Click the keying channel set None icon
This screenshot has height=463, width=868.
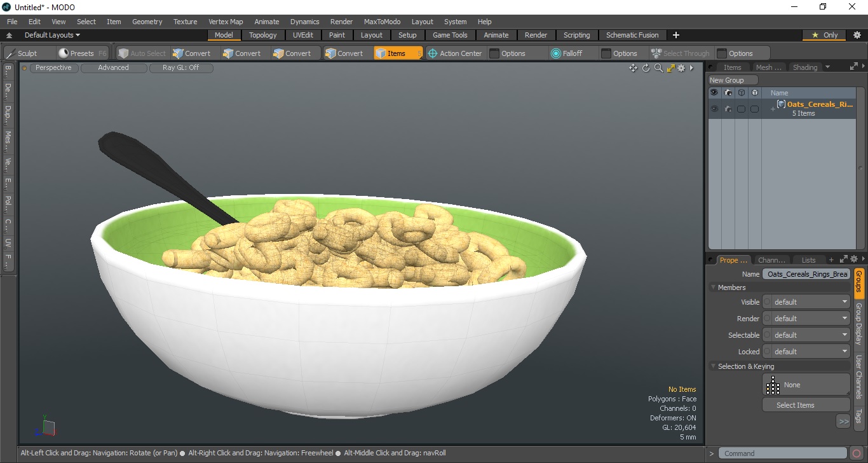[x=773, y=385]
